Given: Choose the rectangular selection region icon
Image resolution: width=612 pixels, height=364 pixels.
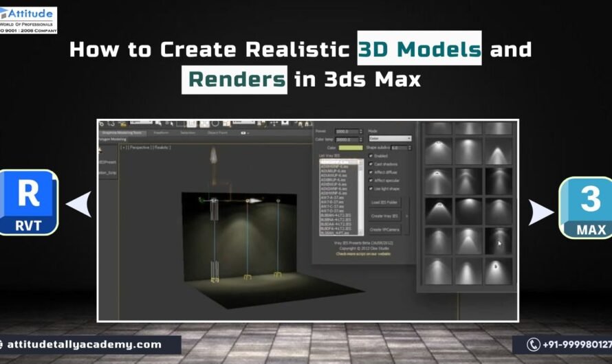Looking at the screenshot, I should point(181,124).
